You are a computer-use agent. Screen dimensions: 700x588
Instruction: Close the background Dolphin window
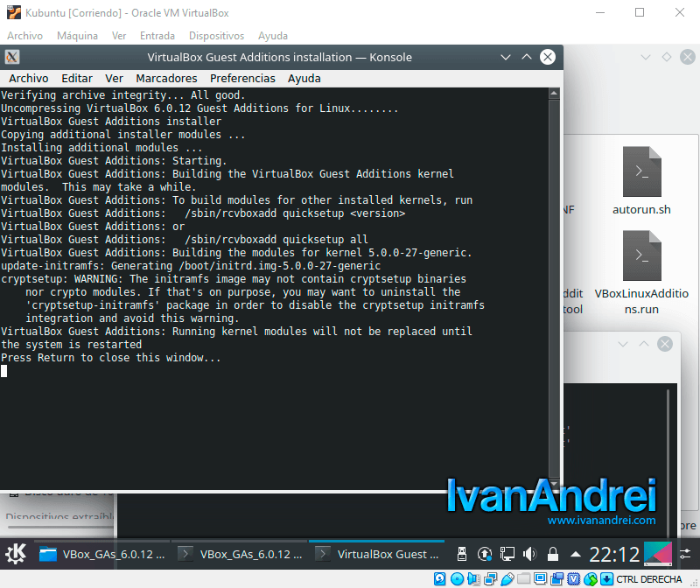pos(688,57)
